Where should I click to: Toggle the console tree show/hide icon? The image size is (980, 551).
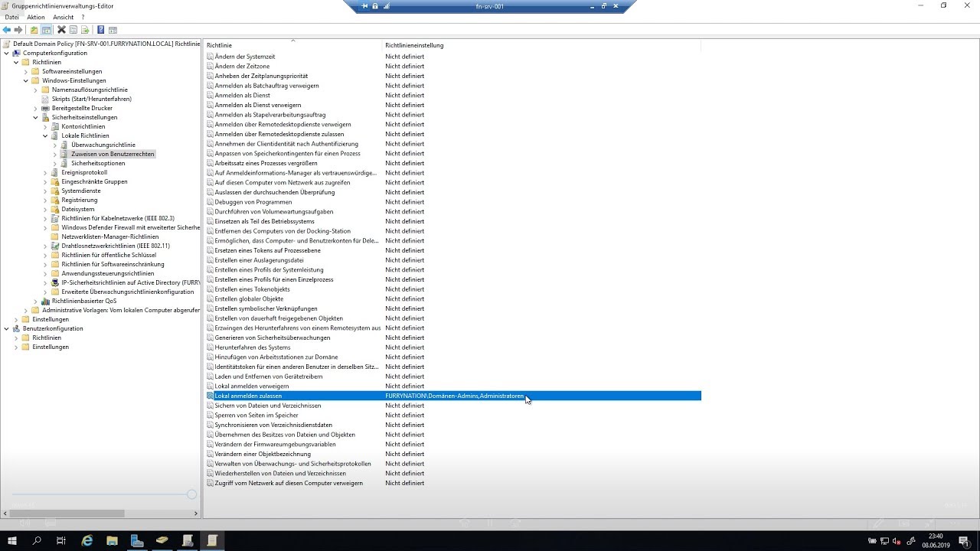click(x=46, y=30)
